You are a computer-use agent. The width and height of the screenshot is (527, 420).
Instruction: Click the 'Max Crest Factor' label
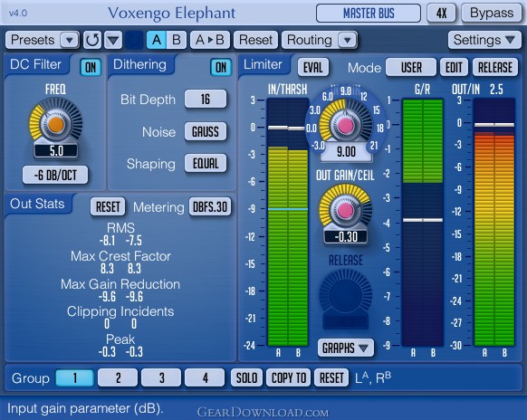tap(120, 256)
